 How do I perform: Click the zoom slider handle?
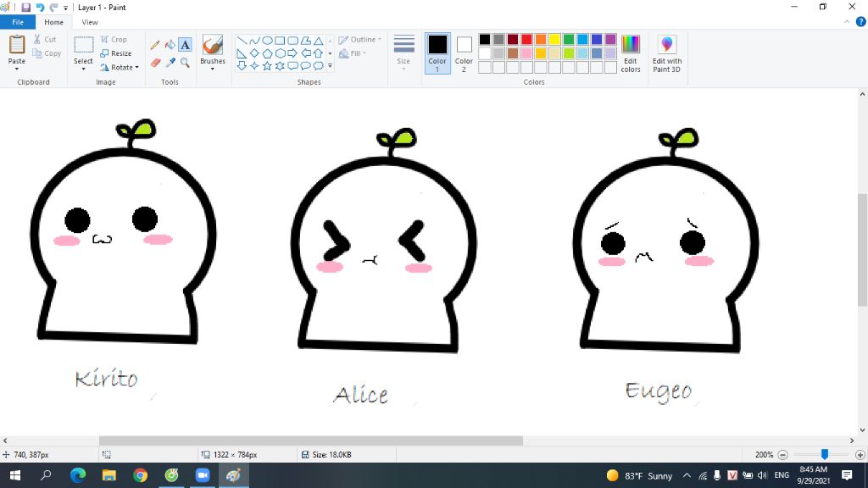824,454
